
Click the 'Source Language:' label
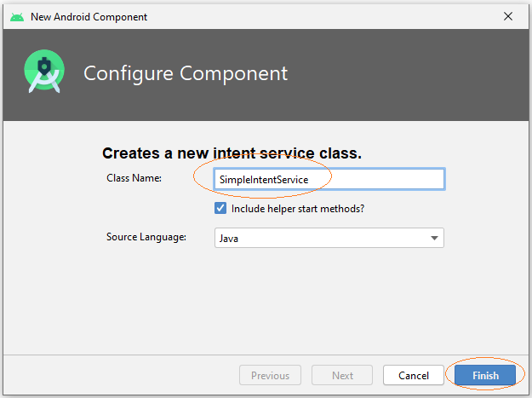(146, 237)
